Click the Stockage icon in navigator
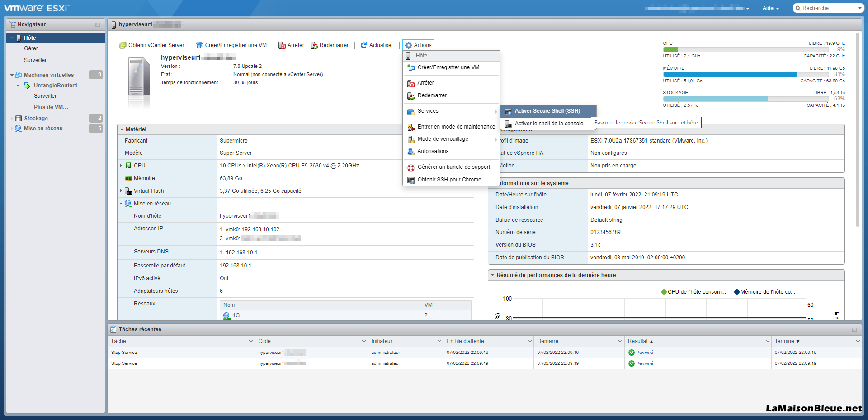 pyautogui.click(x=19, y=119)
